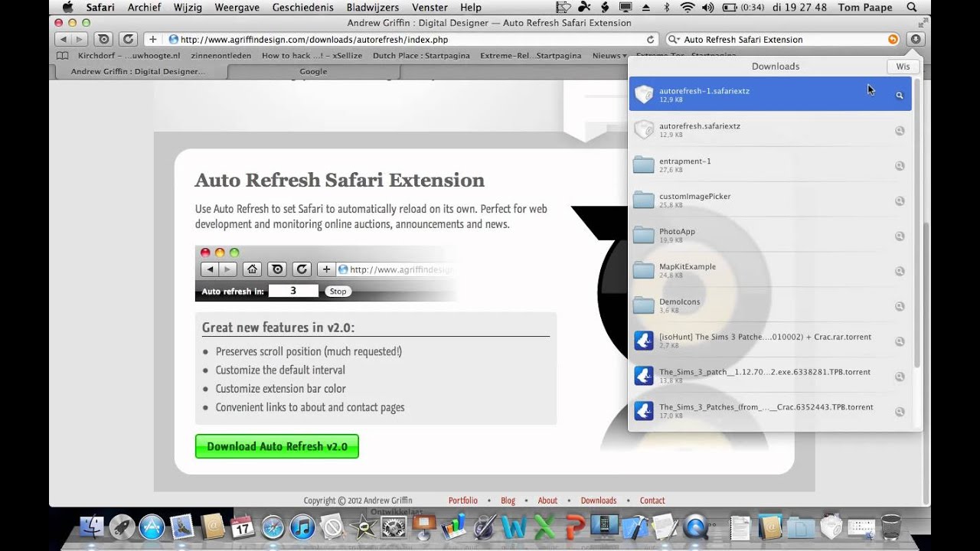Image resolution: width=980 pixels, height=551 pixels.
Task: Open the Wijzig menu
Action: [x=188, y=8]
